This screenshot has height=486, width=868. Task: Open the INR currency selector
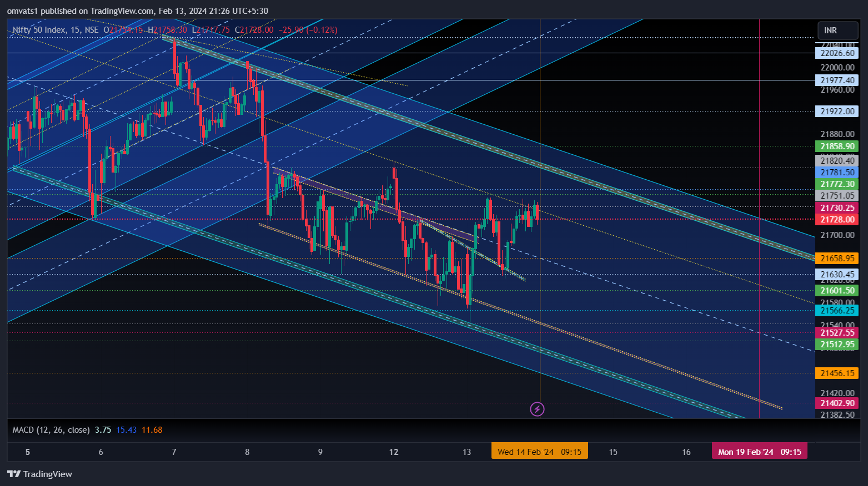click(x=838, y=31)
